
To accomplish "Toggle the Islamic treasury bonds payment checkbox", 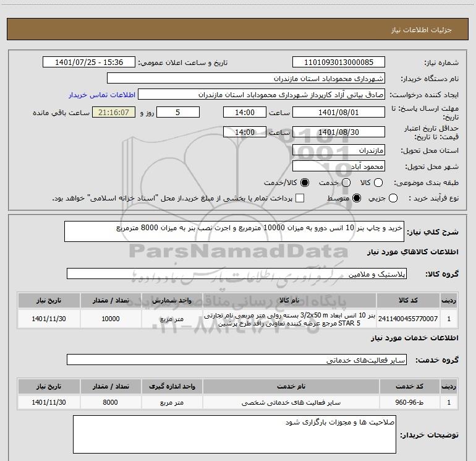I will (300, 198).
